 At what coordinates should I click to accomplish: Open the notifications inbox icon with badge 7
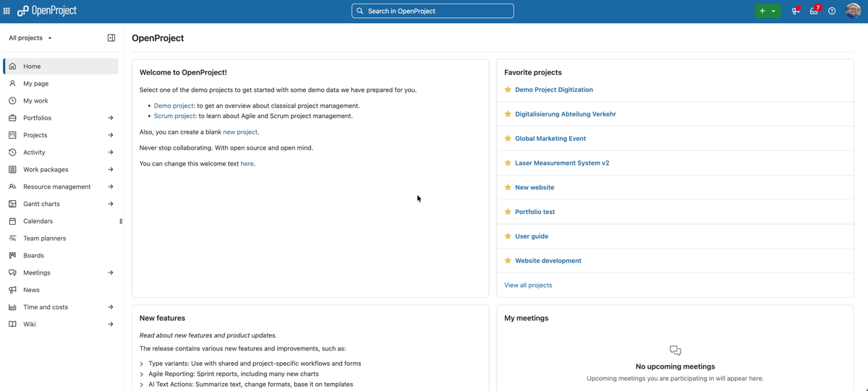814,11
